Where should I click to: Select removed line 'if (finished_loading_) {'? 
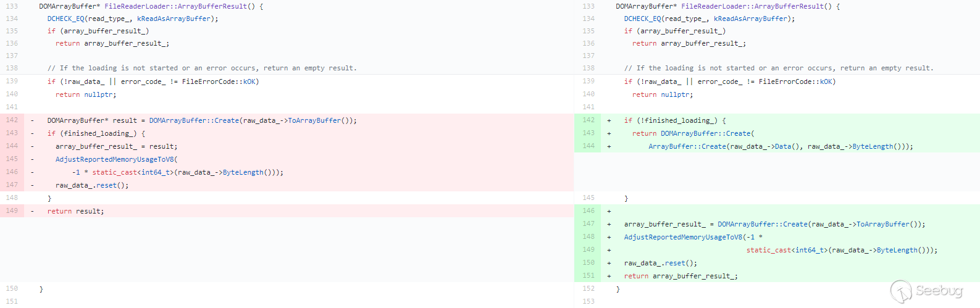click(96, 133)
